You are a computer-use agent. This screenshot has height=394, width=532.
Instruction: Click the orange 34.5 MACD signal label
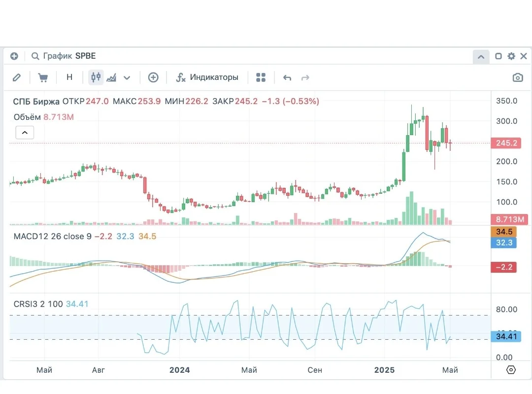click(504, 232)
